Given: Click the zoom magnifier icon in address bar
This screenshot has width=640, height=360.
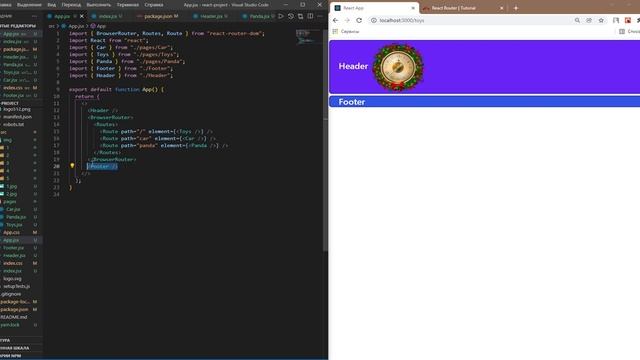Looking at the screenshot, I should point(577,20).
